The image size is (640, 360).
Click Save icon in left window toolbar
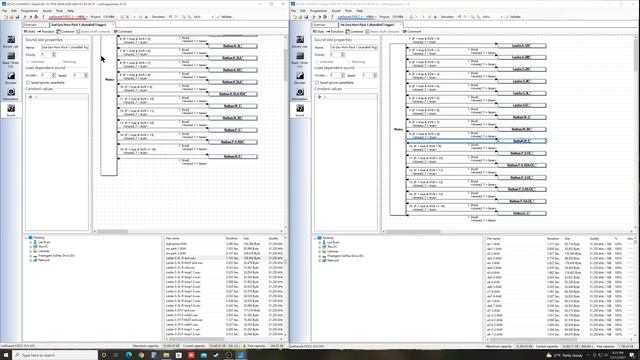click(x=17, y=17)
